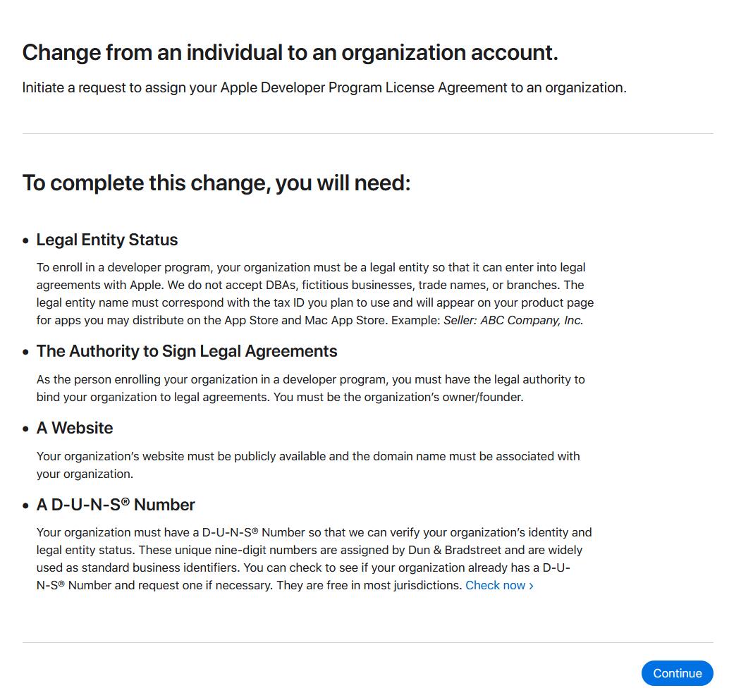Open the Check now link
Image resolution: width=741 pixels, height=700 pixels.
(499, 585)
